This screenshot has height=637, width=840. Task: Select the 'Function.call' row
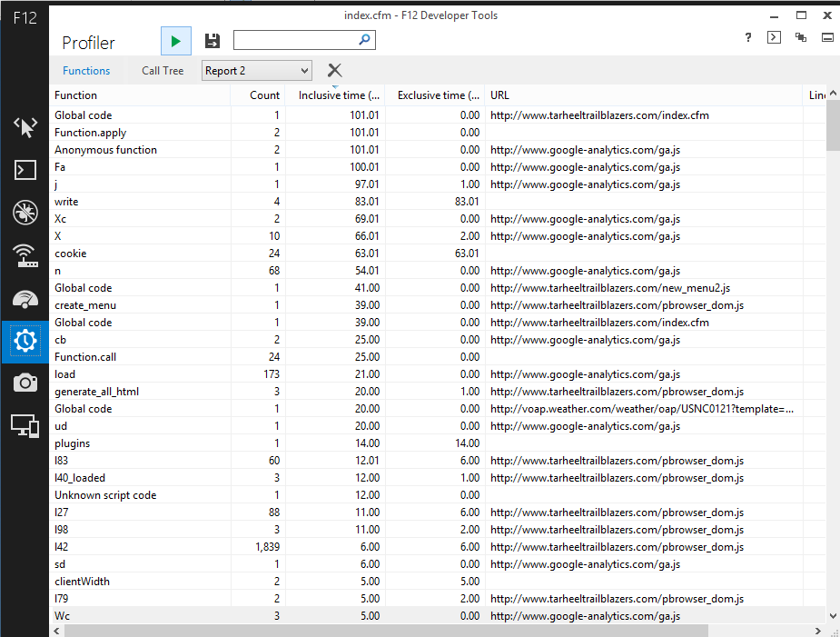pyautogui.click(x=439, y=356)
